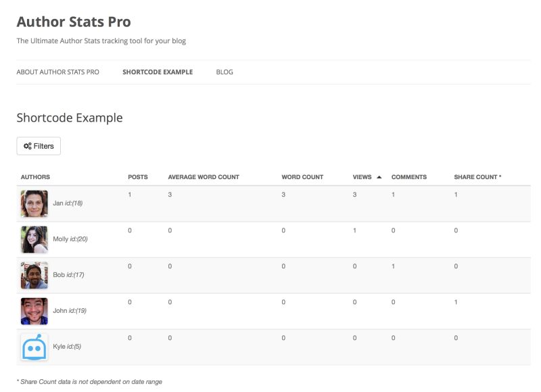The image size is (541, 392).
Task: Click Jan's avatar photo
Action: (x=34, y=203)
